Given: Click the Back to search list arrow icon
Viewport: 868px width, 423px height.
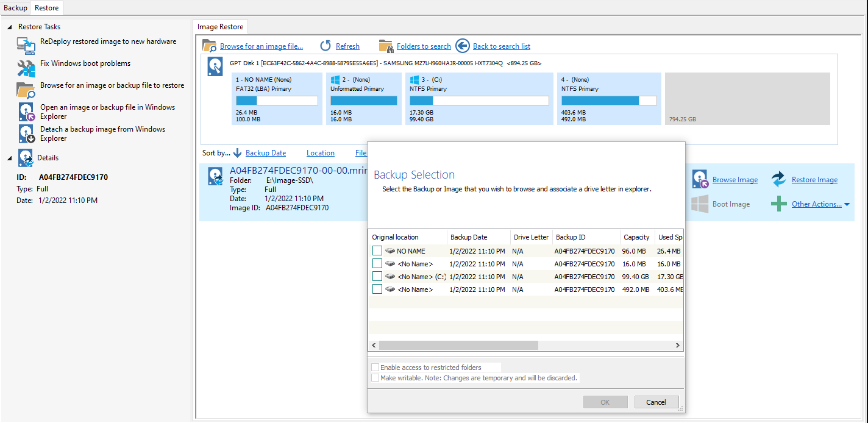Looking at the screenshot, I should [463, 46].
